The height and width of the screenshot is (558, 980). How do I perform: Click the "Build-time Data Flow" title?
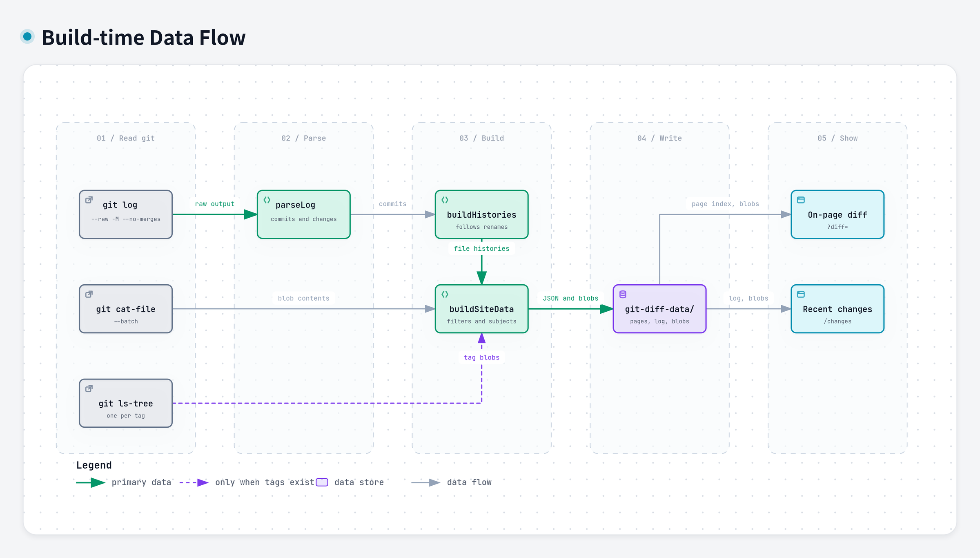click(x=144, y=38)
